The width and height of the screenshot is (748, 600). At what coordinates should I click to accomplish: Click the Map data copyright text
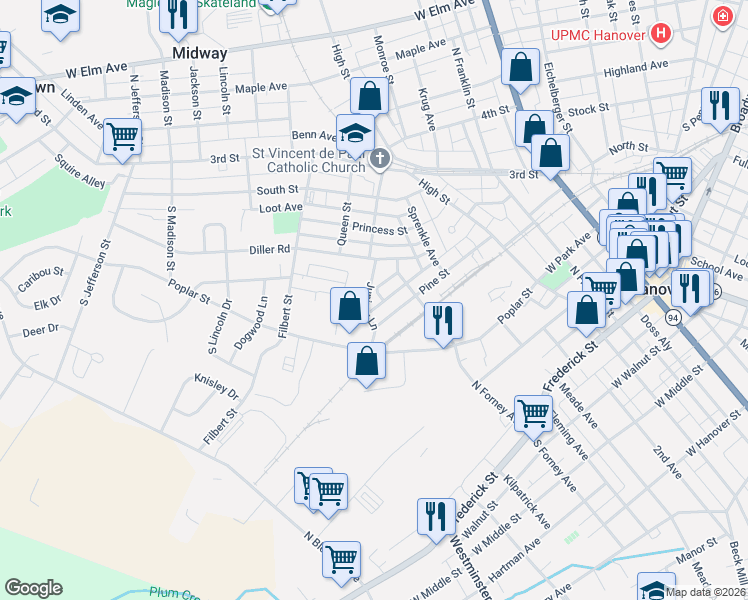point(706,592)
